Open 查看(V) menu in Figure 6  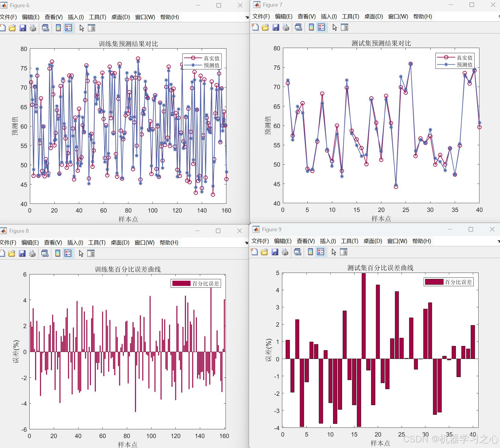tap(54, 17)
